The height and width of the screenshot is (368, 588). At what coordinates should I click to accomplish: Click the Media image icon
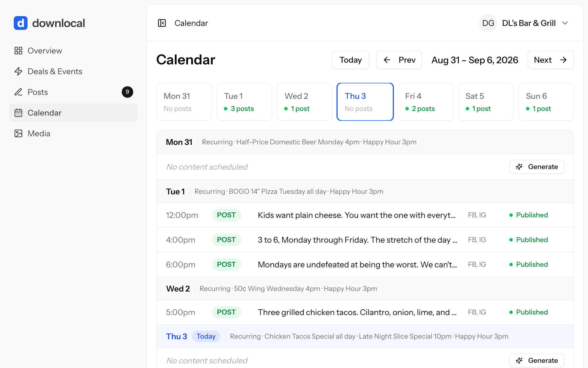[x=18, y=133]
